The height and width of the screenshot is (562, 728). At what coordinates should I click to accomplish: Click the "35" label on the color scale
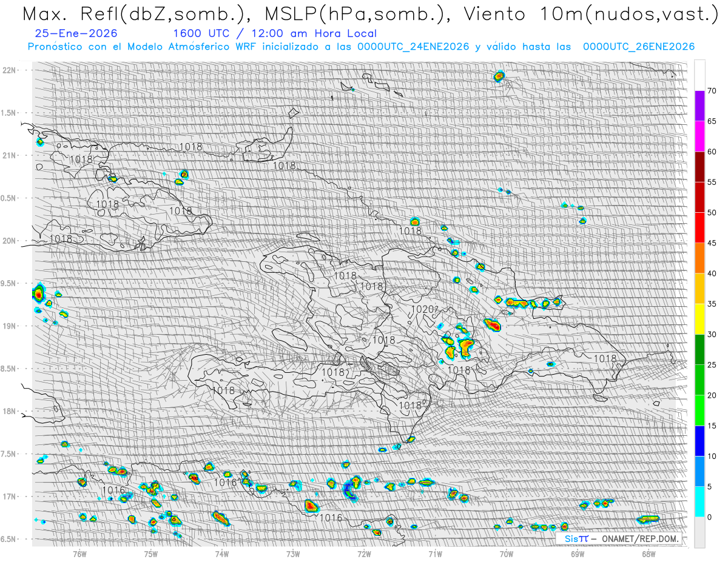(x=712, y=304)
